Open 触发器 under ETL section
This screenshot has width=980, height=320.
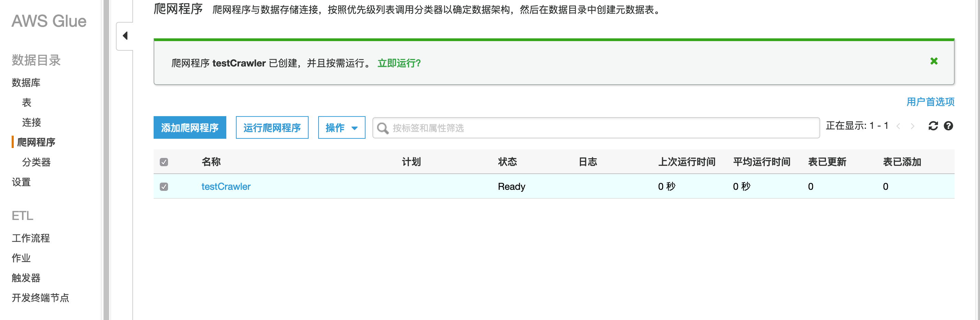point(26,278)
